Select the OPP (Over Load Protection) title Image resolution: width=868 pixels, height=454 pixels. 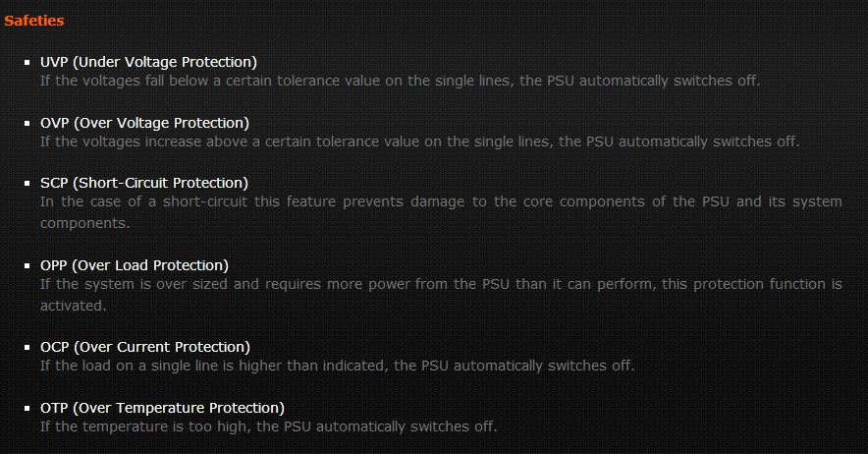(134, 265)
